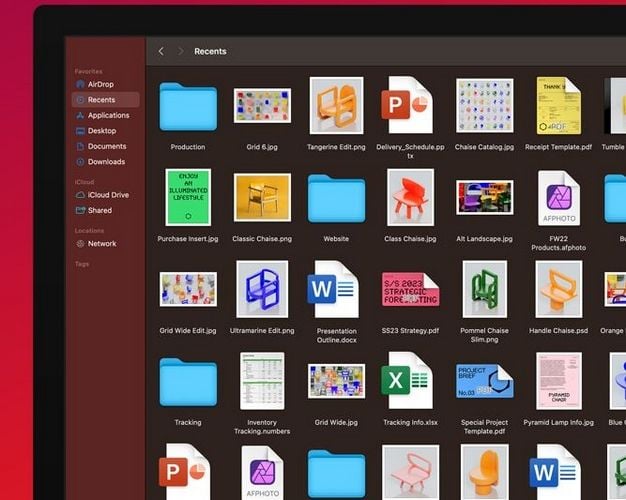The width and height of the screenshot is (626, 500).
Task: Select Tracking Info.xlsx Excel file
Action: click(x=409, y=381)
